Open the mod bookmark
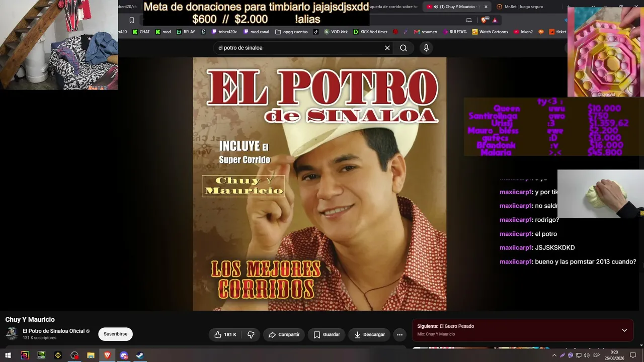 click(x=163, y=32)
